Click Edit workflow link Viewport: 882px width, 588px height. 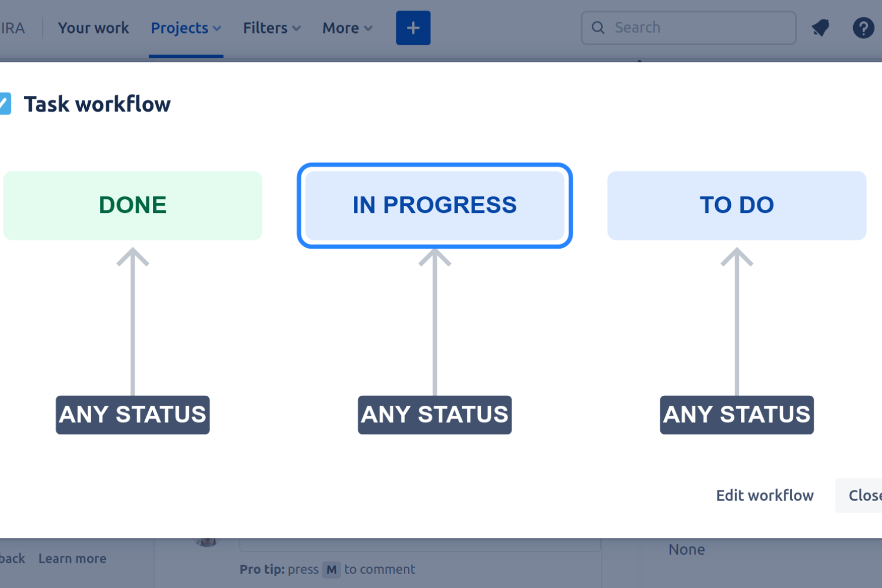(x=764, y=495)
